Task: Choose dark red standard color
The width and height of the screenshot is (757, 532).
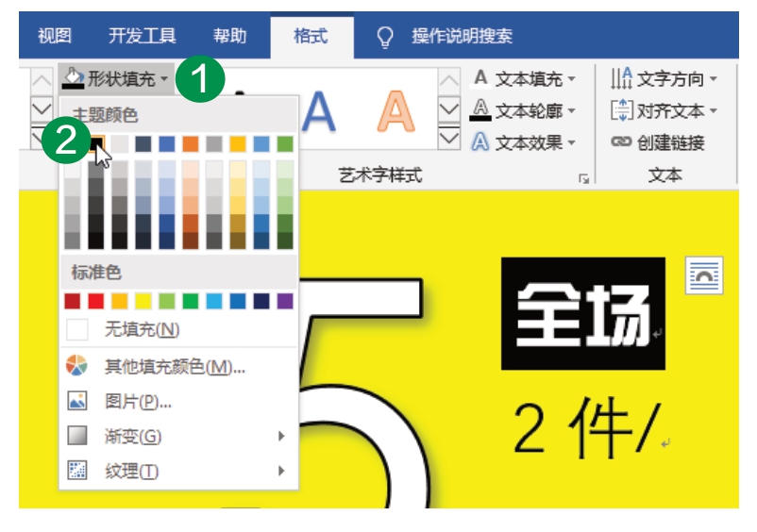Action: click(73, 301)
